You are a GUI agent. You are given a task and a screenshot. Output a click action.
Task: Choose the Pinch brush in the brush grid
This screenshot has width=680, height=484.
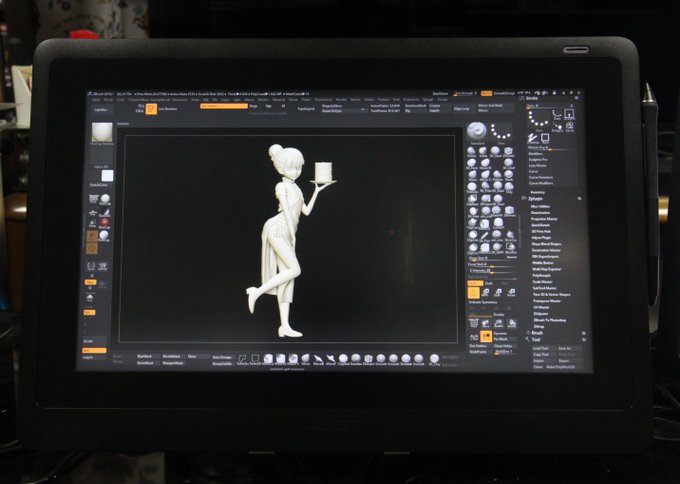point(509,174)
